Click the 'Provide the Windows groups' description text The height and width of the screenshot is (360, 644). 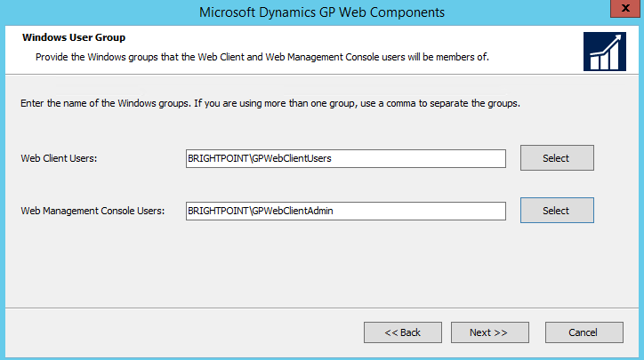(262, 57)
